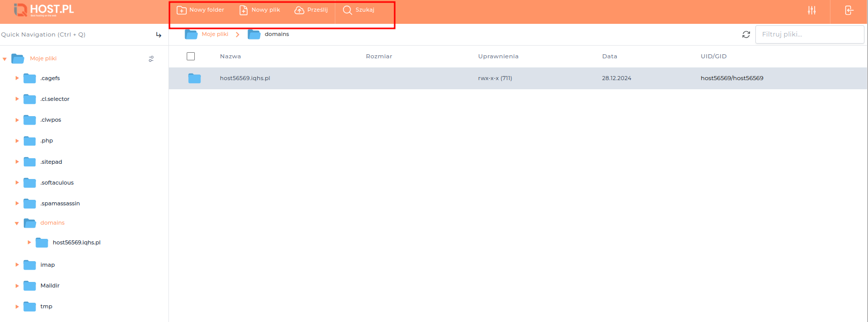Collapse the domains folder in the tree
This screenshot has width=868, height=322.
17,223
